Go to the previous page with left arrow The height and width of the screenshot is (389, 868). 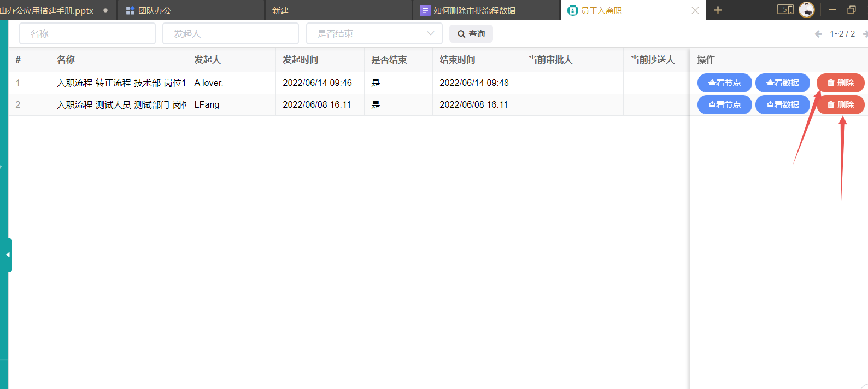tap(818, 34)
